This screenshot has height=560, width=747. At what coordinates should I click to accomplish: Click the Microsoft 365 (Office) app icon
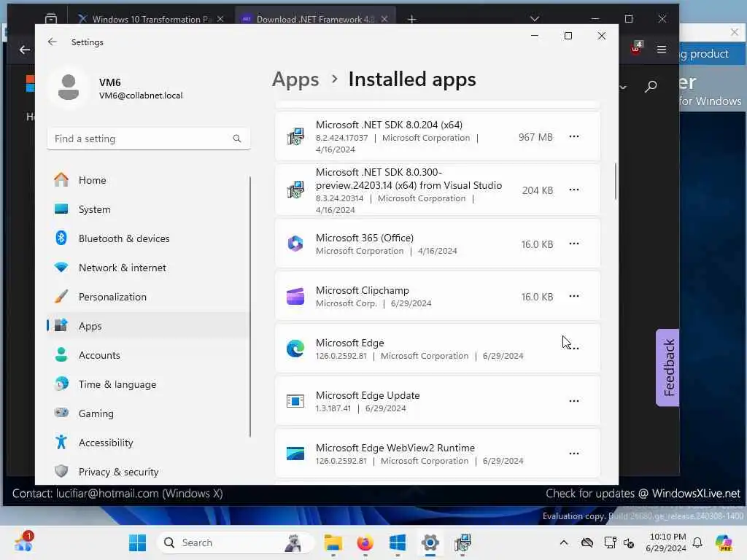(295, 244)
